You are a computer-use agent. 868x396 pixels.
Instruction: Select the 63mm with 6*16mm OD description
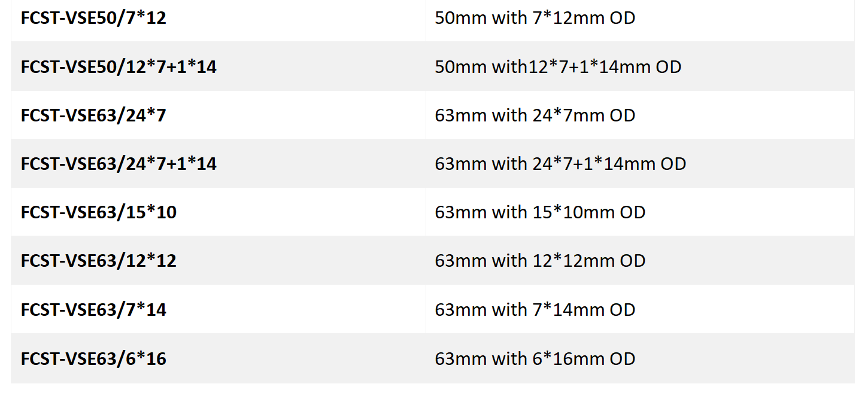coord(535,359)
